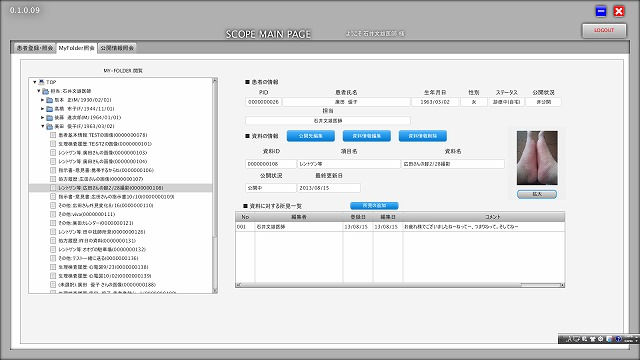Select document icon of item 0000000104
This screenshot has height=360, width=640.
53,162
